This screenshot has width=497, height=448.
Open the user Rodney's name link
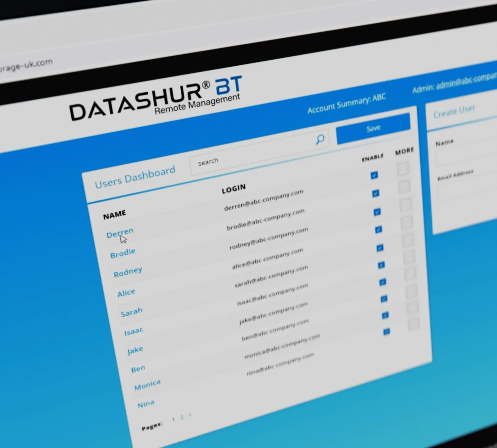pos(128,272)
